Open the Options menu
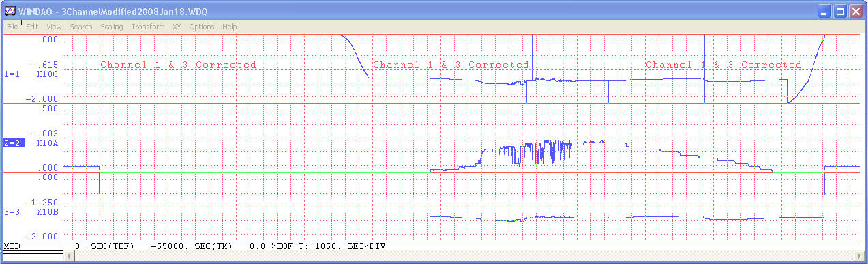The image size is (868, 264). [202, 27]
